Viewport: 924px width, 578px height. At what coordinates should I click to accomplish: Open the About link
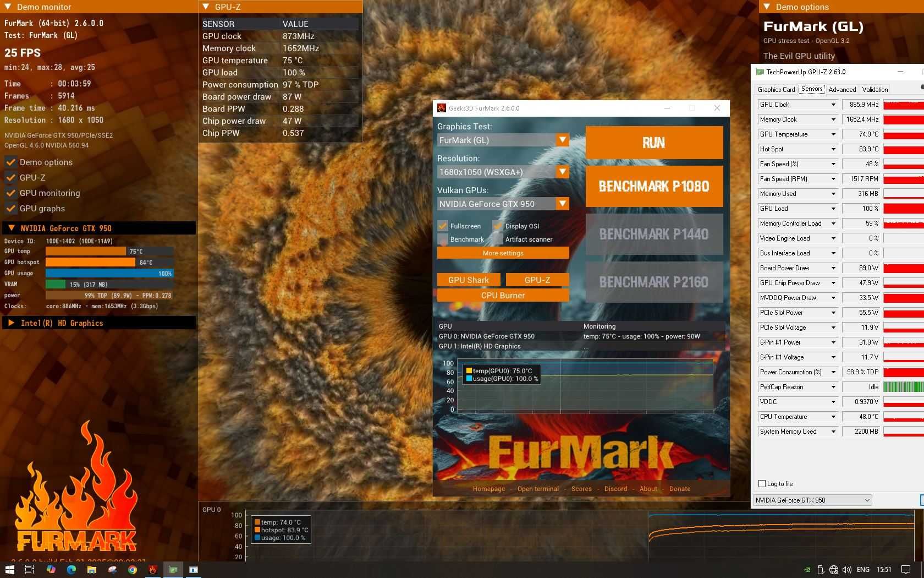pos(648,489)
